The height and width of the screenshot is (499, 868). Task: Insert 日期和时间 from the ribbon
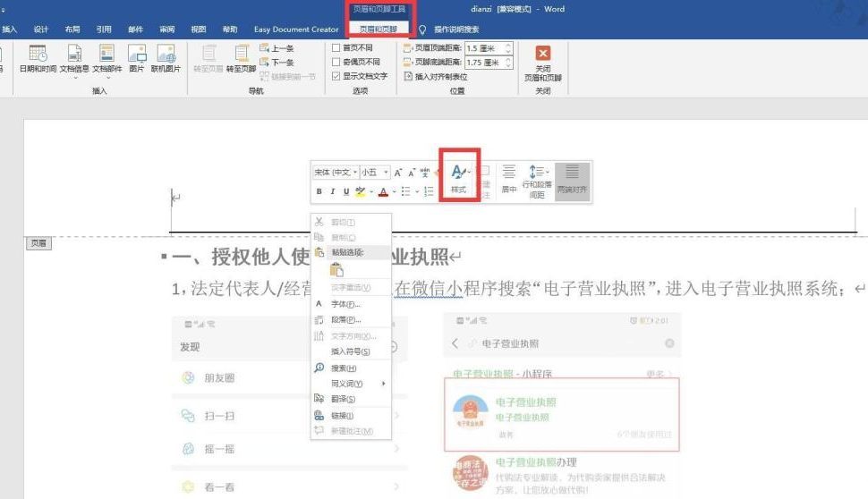(x=38, y=59)
